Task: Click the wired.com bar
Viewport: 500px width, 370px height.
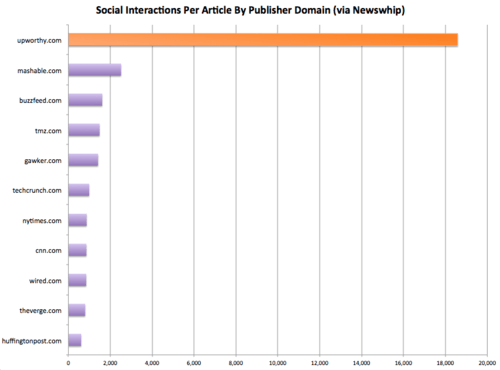Action: pos(77,280)
